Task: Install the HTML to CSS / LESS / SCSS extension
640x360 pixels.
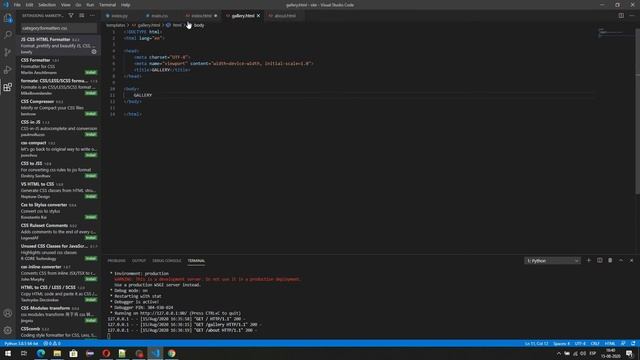Action: (x=91, y=300)
